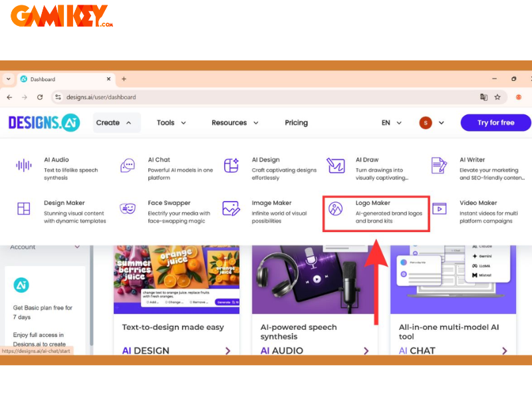Open the orange juice design thumbnail
This screenshot has width=532, height=399.
pyautogui.click(x=176, y=279)
